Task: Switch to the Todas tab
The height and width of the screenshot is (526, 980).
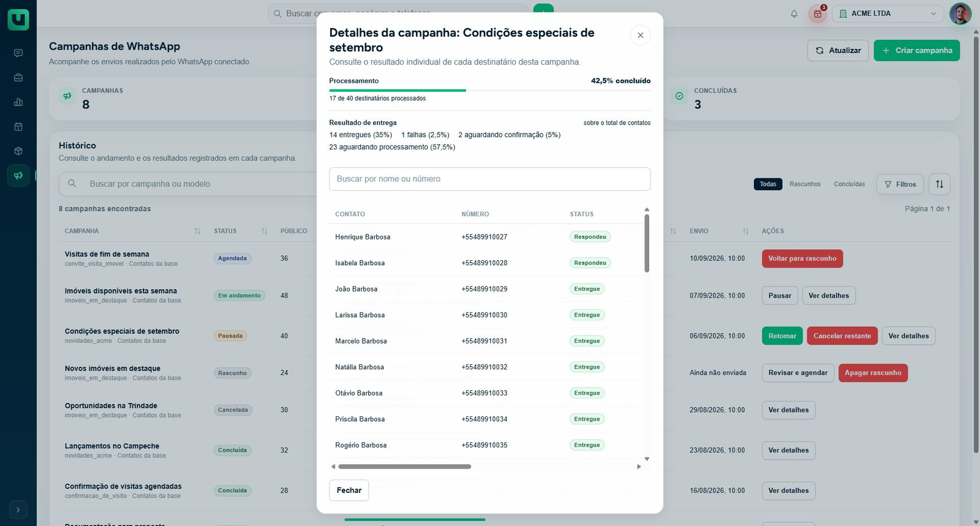Action: pos(768,184)
